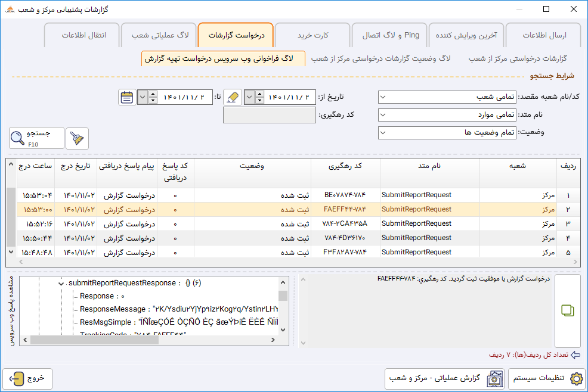
Task: Click the تنظیمات سیستم button
Action: click(547, 378)
